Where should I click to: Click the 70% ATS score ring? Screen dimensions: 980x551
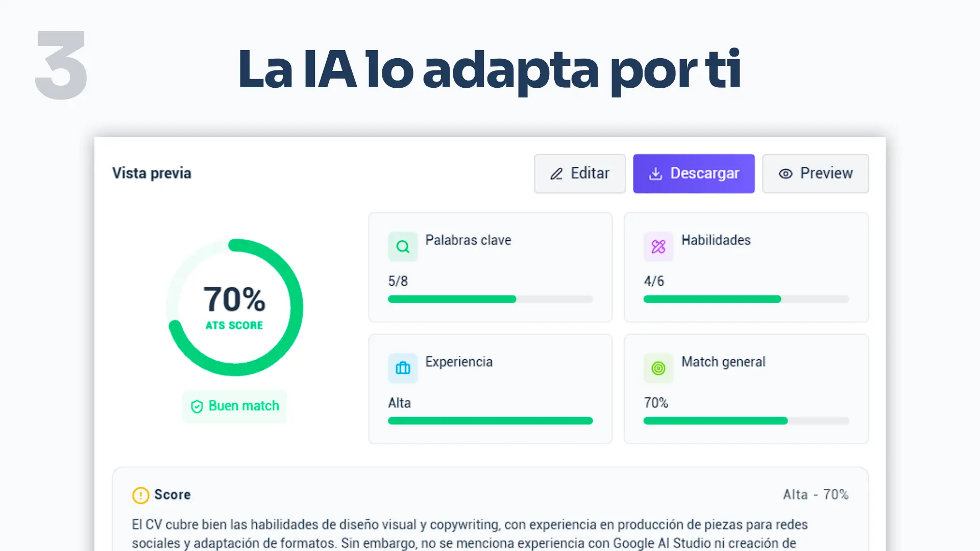235,307
